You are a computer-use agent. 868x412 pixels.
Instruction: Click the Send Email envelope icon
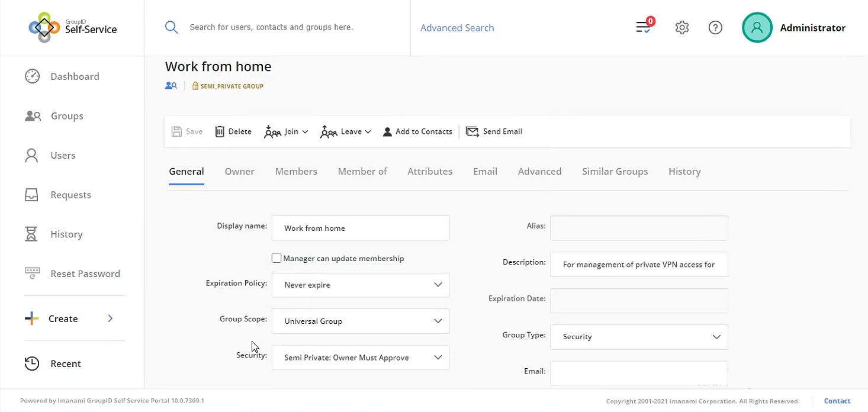click(472, 131)
